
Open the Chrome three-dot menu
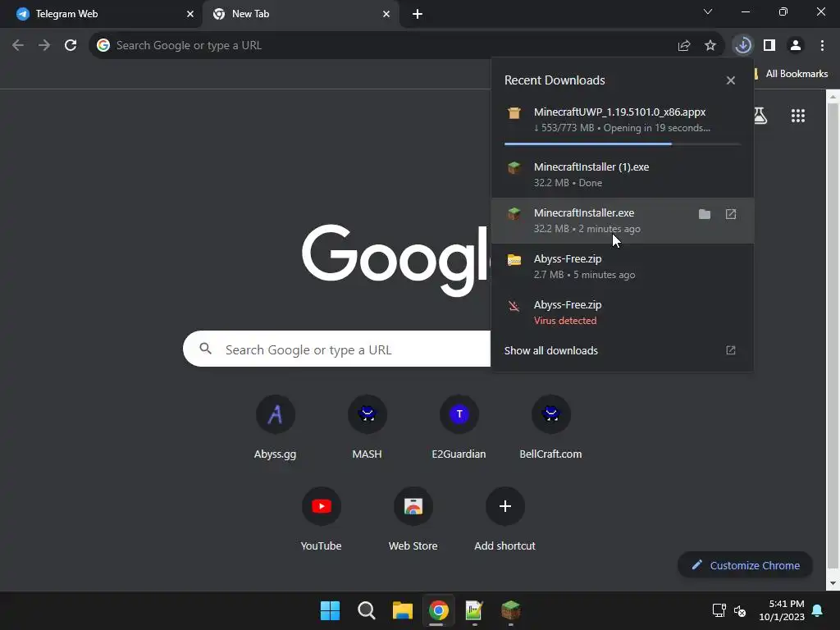click(822, 46)
